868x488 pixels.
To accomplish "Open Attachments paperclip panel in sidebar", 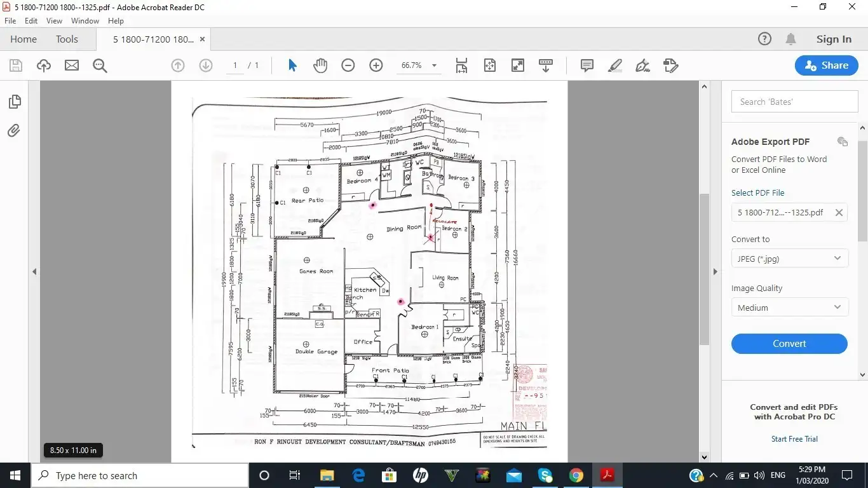I will click(x=14, y=131).
